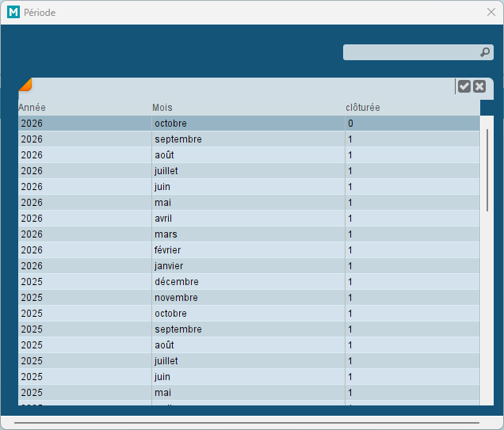Click the vertical scrollbar thumb
The width and height of the screenshot is (504, 430).
point(487,170)
